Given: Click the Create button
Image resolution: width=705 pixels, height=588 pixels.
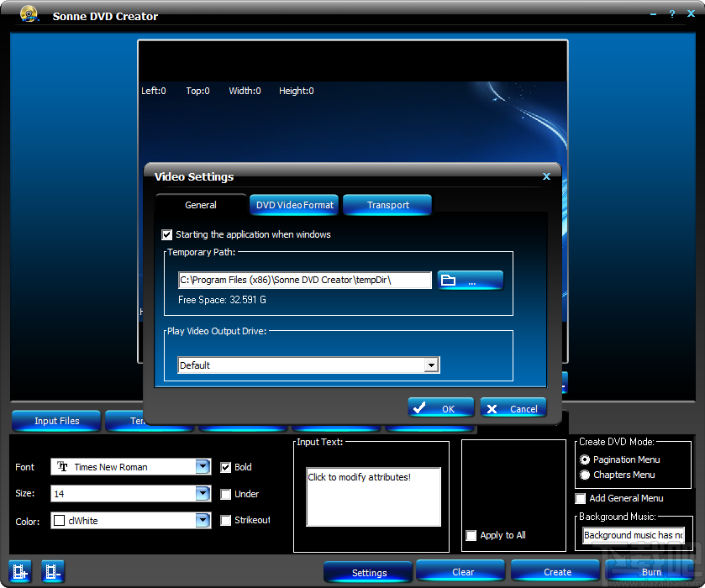Looking at the screenshot, I should coord(555,571).
